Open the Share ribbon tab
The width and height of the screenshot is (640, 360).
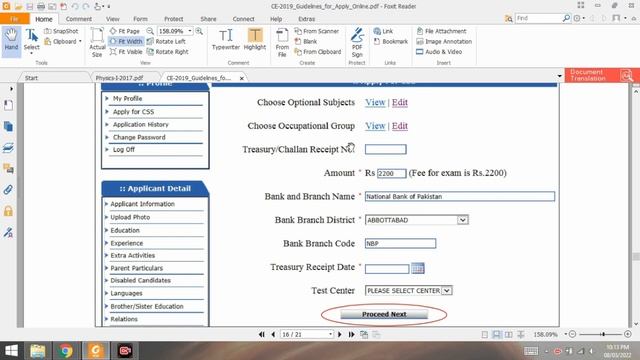(208, 19)
